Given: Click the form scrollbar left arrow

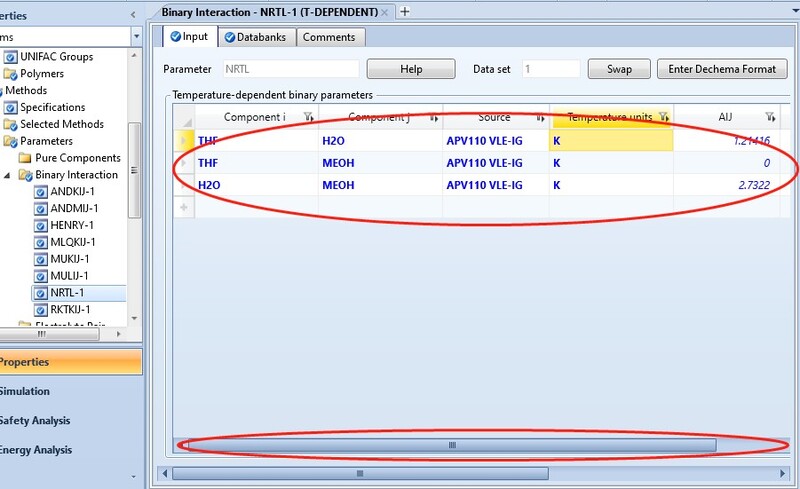Looking at the screenshot, I should click(x=164, y=474).
